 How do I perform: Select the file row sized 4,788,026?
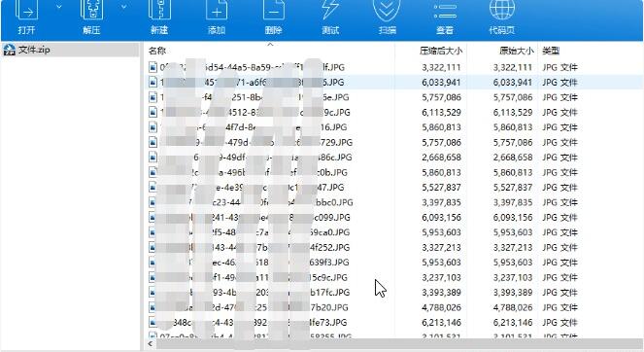pyautogui.click(x=394, y=307)
